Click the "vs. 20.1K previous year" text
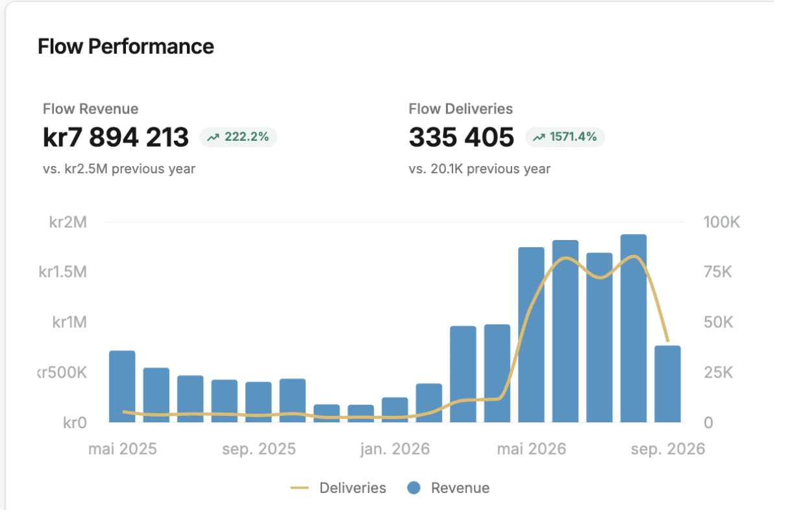Viewport: 801px width, 532px height. click(480, 169)
